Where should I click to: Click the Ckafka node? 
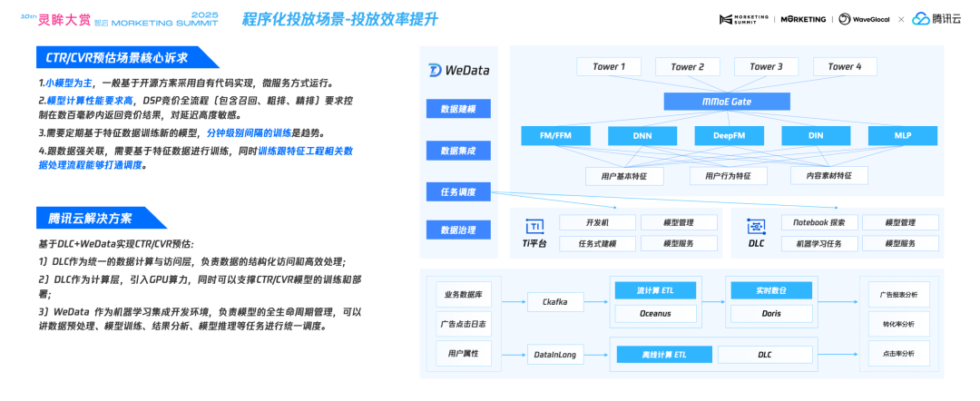pos(554,302)
